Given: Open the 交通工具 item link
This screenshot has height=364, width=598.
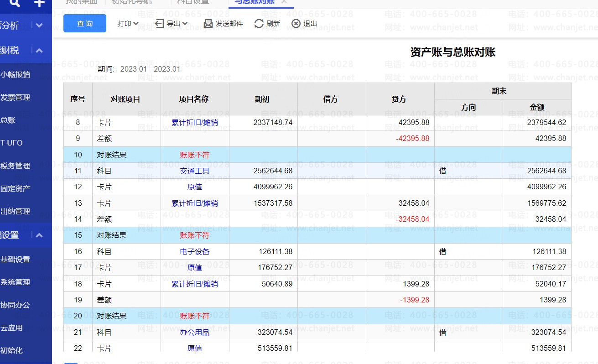Looking at the screenshot, I should point(195,171).
